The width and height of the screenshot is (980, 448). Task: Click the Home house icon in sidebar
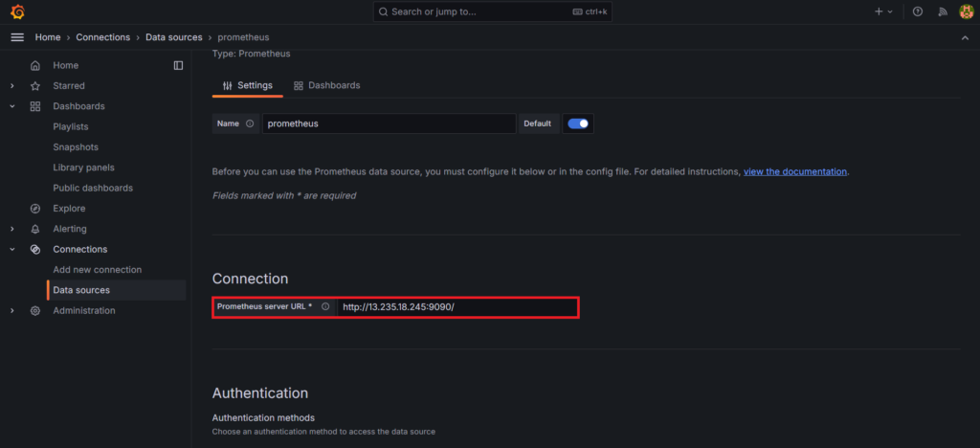pyautogui.click(x=35, y=66)
